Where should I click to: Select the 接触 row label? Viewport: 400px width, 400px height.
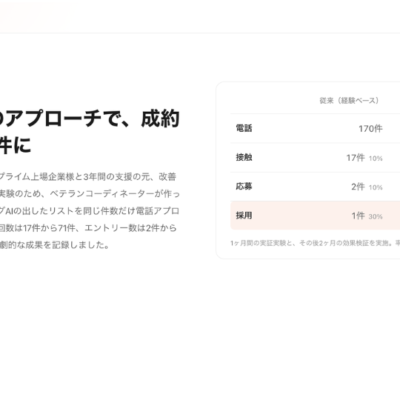[x=244, y=157]
